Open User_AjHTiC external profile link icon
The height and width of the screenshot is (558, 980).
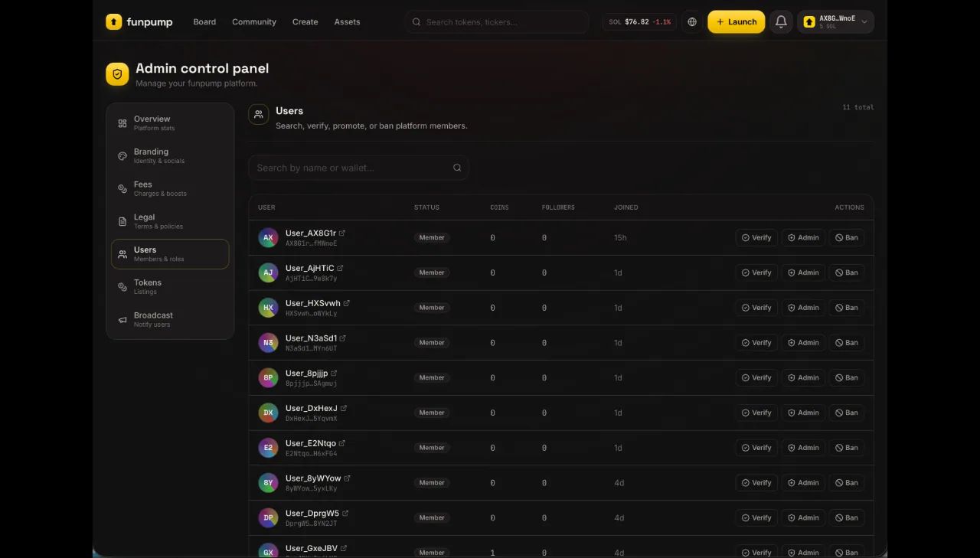(x=340, y=268)
